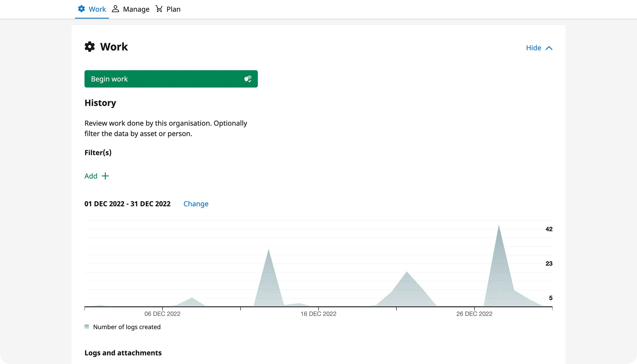Expand filters by clicking Add
Image resolution: width=637 pixels, height=364 pixels.
[x=91, y=176]
